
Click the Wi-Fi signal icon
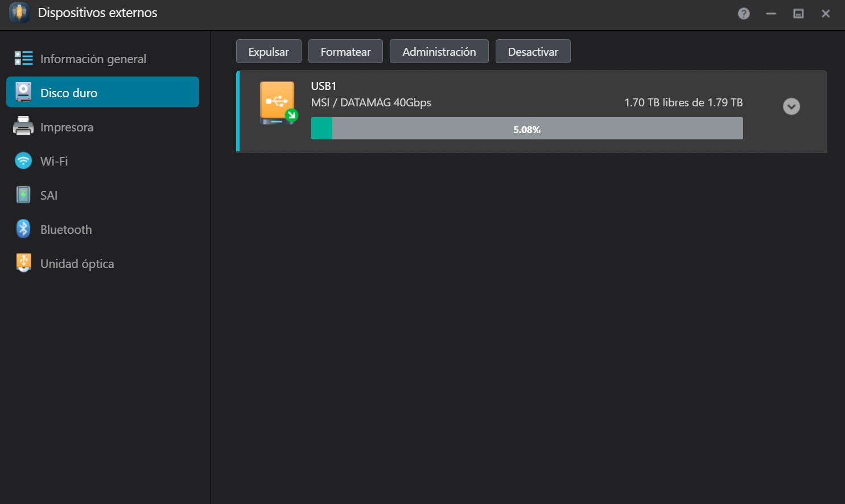pyautogui.click(x=23, y=160)
